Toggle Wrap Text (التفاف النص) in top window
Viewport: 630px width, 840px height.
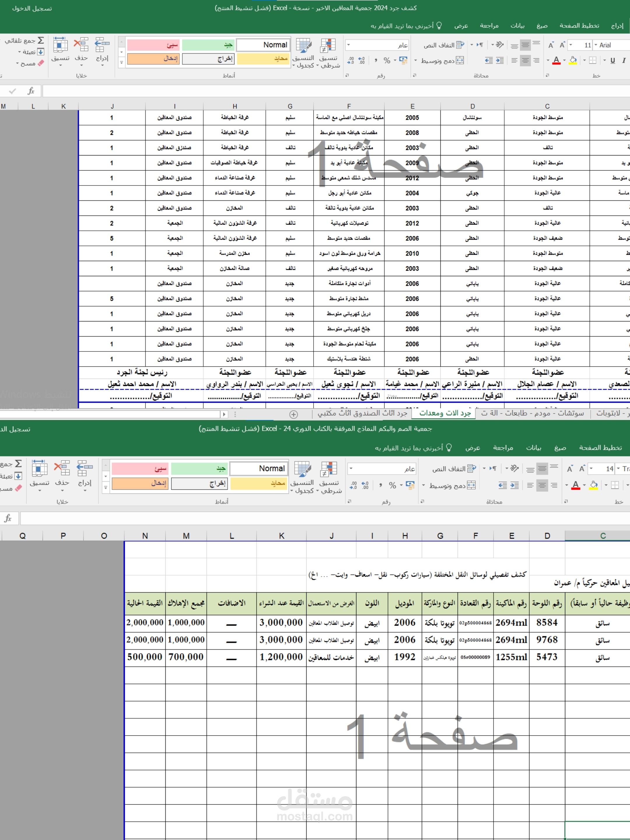pos(444,45)
